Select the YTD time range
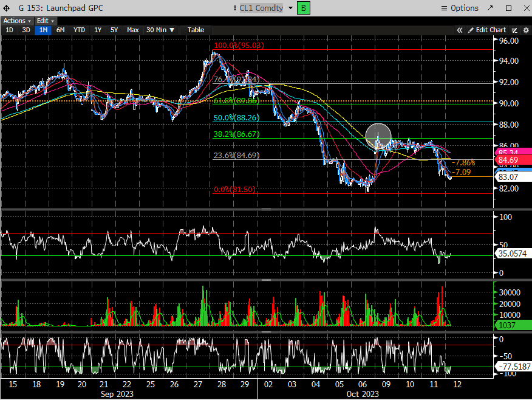This screenshot has height=400, width=532. (x=79, y=30)
